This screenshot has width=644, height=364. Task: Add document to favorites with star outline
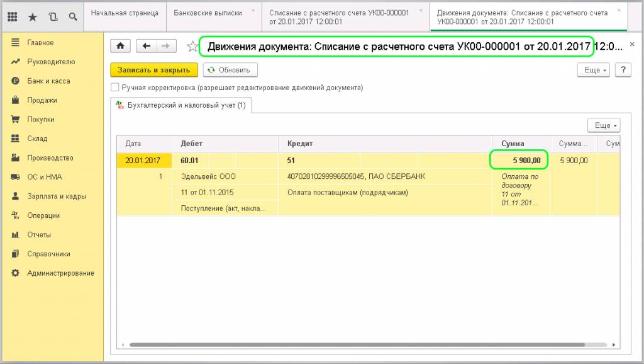coord(192,47)
